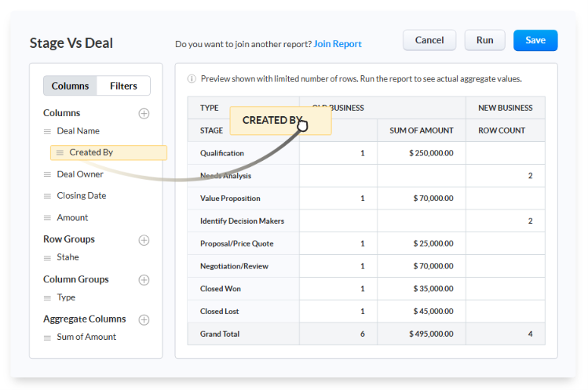Click the Closed Lost row label
Screen dimensions: 588x390
click(219, 311)
